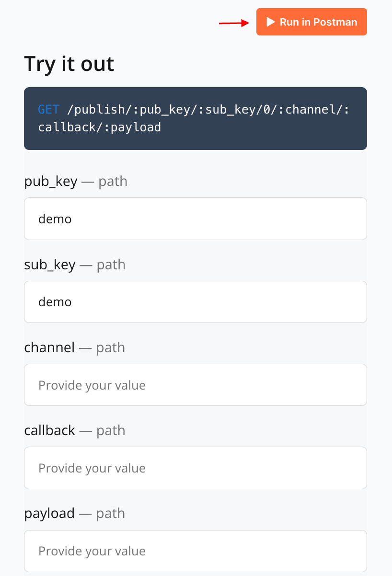Click the callback parameter label

50,430
